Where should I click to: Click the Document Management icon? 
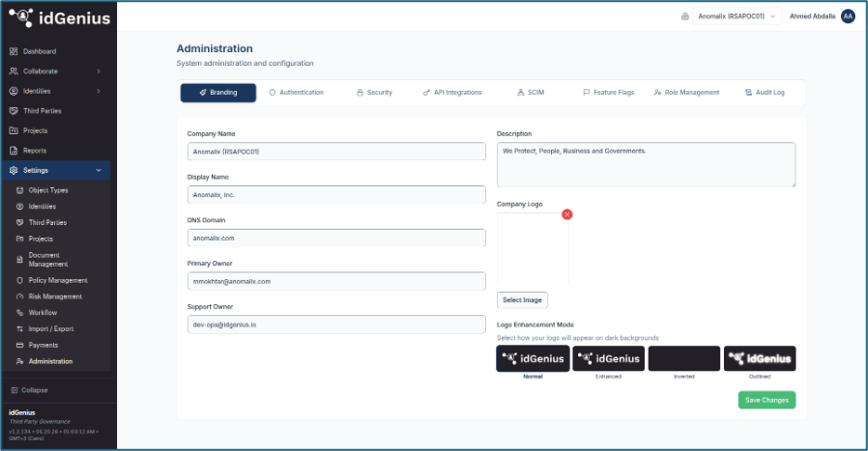[20, 259]
